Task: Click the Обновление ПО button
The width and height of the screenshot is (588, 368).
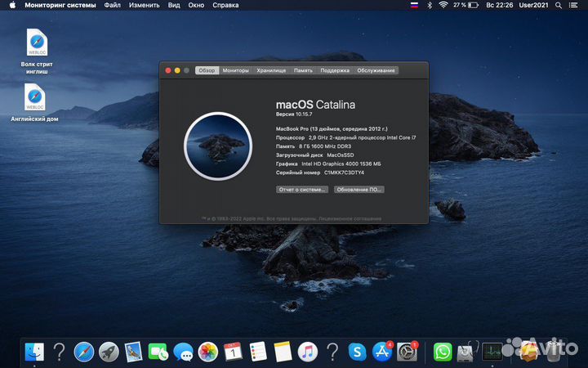Action: 359,190
